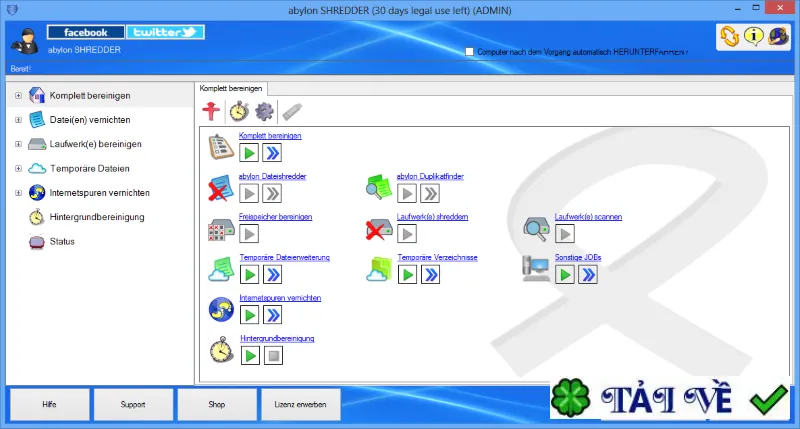Viewport: 800px width, 429px height.
Task: Start Komplett bereinigen with green play button
Action: click(x=249, y=153)
